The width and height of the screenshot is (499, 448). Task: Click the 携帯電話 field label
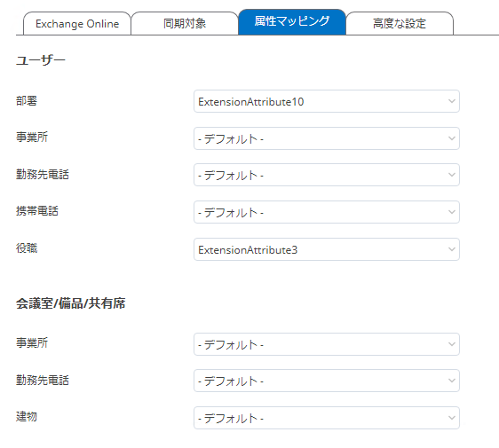tap(37, 211)
